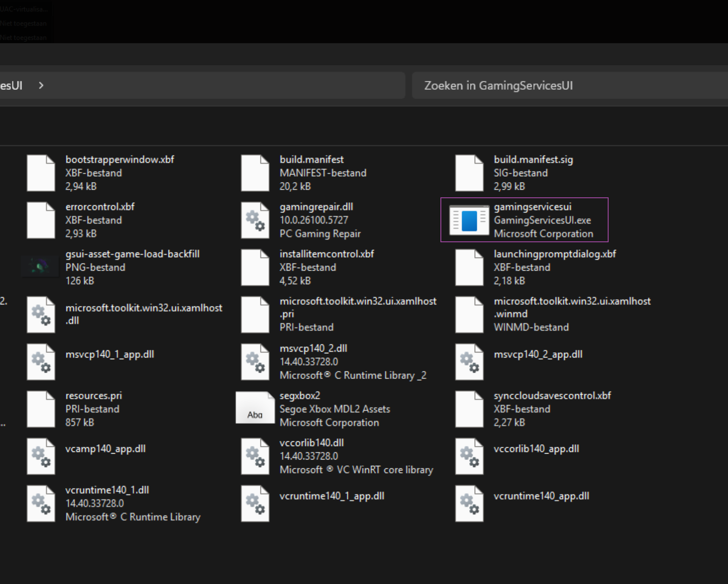Select the gamingservicesui application icon

[x=469, y=220]
